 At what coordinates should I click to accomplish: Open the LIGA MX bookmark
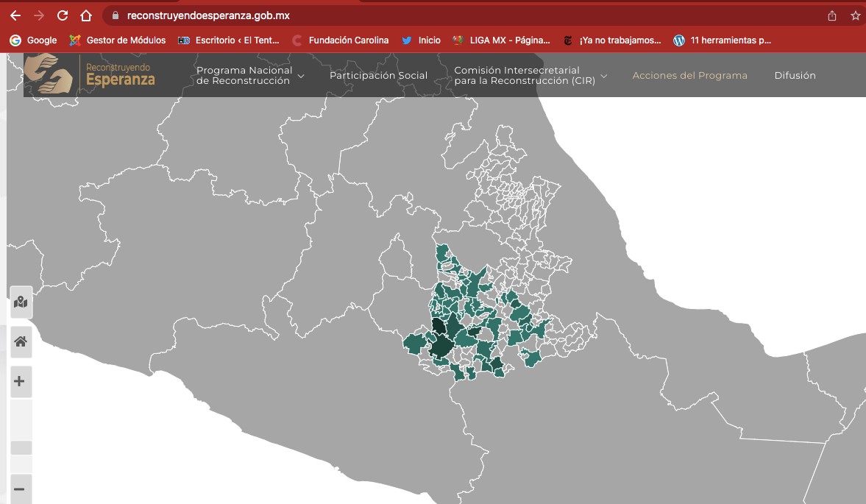(x=502, y=40)
